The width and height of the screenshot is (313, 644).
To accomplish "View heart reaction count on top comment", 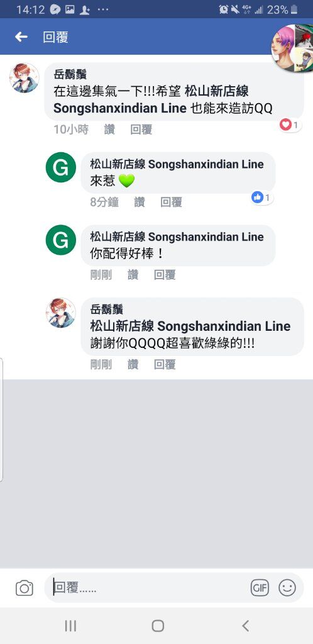I will [x=290, y=125].
